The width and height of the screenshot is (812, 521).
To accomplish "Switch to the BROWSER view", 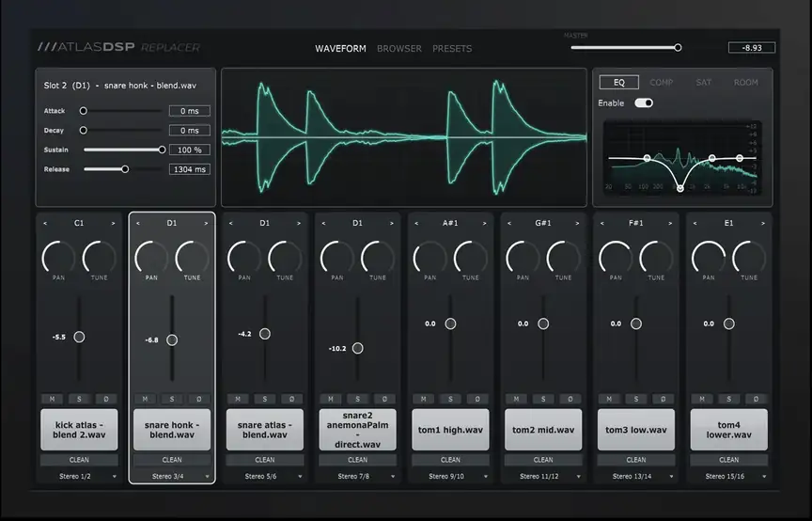I will [x=399, y=49].
